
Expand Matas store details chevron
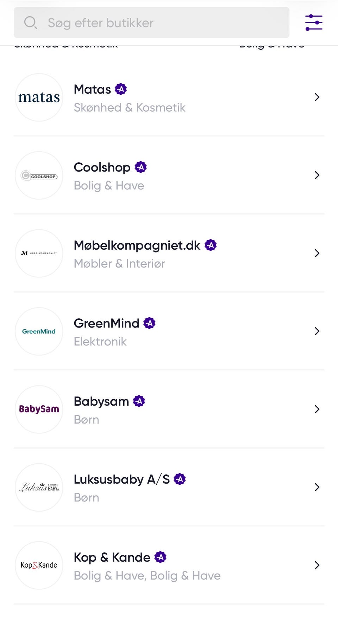click(317, 97)
